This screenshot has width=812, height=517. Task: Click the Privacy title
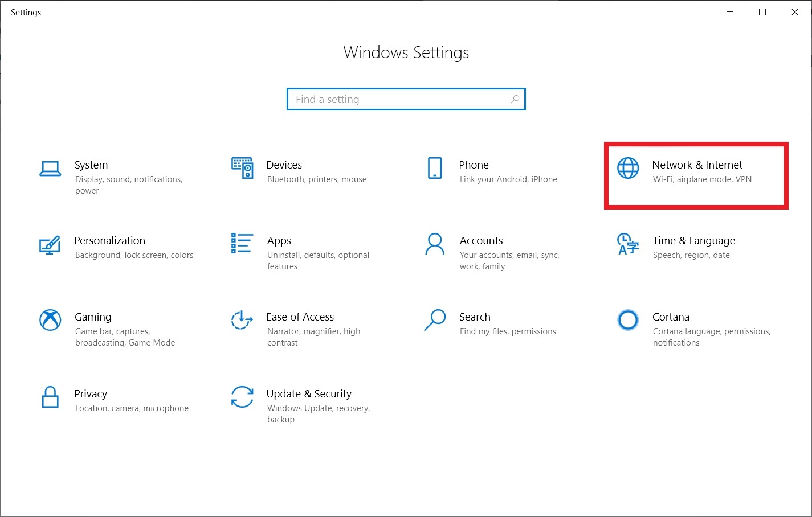pos(91,394)
